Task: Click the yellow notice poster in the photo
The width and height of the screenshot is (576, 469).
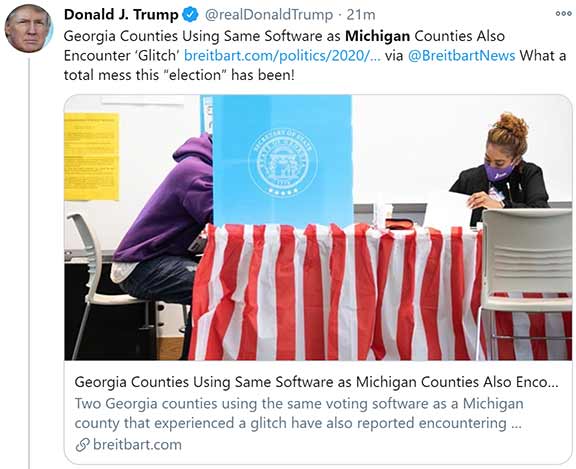Action: click(91, 156)
